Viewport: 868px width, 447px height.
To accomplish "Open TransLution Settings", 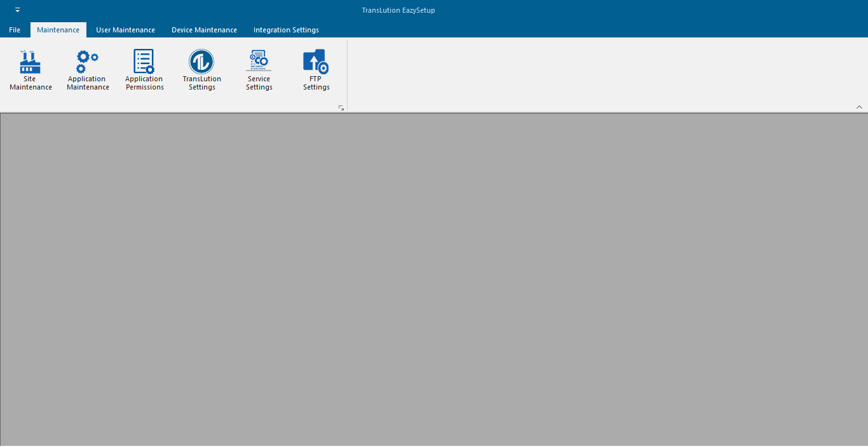I will coord(201,69).
